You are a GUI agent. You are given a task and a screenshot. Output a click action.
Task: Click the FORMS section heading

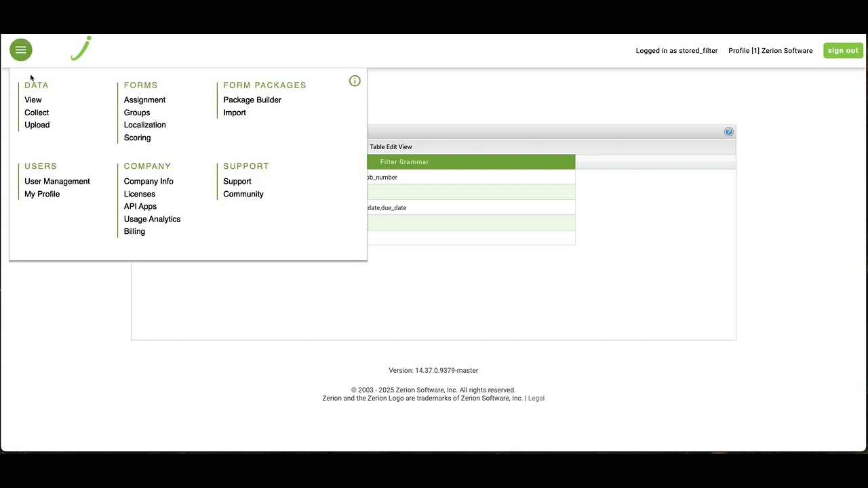[x=140, y=85]
